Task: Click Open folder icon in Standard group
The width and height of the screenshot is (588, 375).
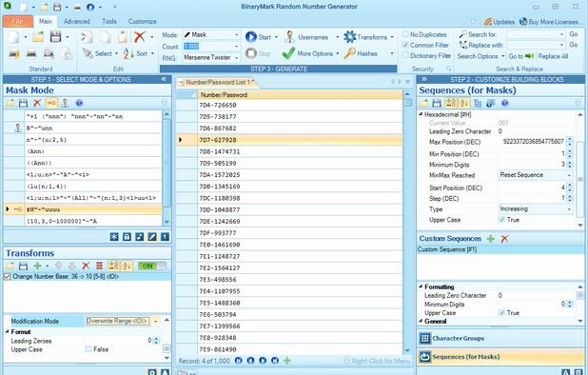Action: (38, 37)
